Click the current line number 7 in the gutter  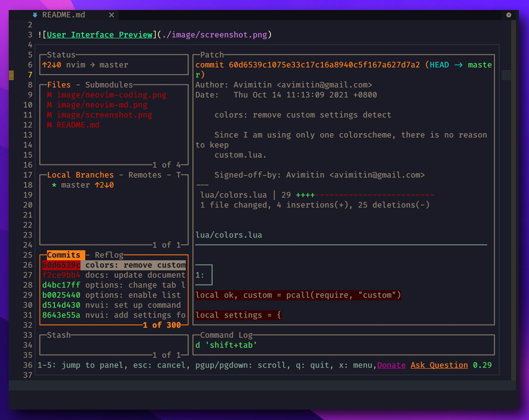30,75
